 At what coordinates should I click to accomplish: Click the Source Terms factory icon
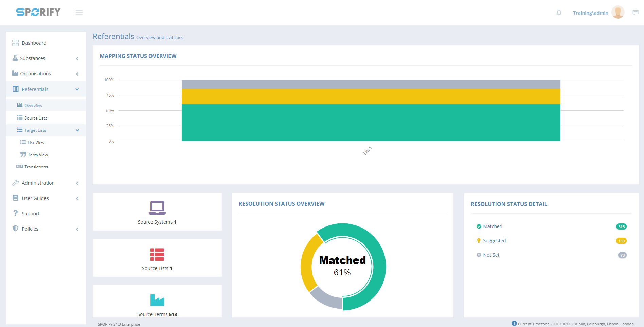tap(157, 300)
